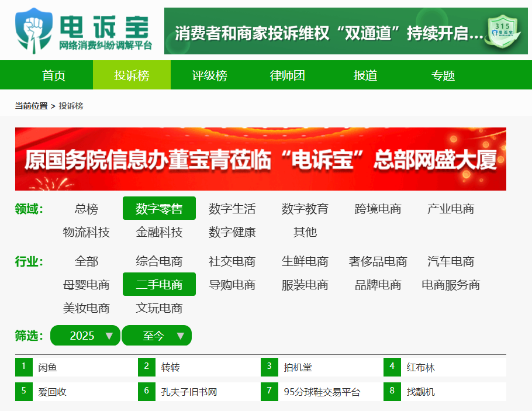Choose the 奢侈品电商 industry

tap(378, 261)
